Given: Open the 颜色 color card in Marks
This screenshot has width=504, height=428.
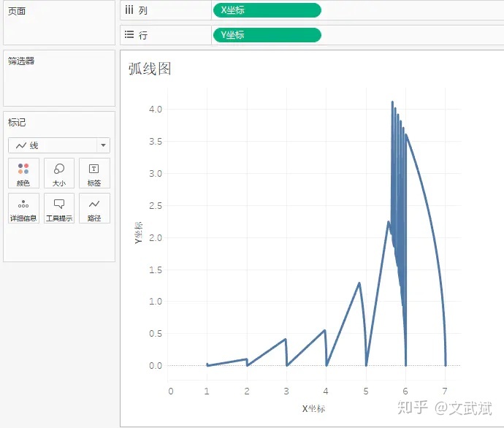Looking at the screenshot, I should coord(23,173).
